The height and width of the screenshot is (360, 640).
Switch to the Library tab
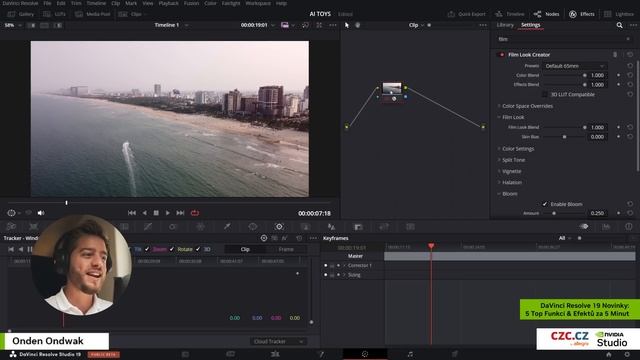(x=505, y=25)
